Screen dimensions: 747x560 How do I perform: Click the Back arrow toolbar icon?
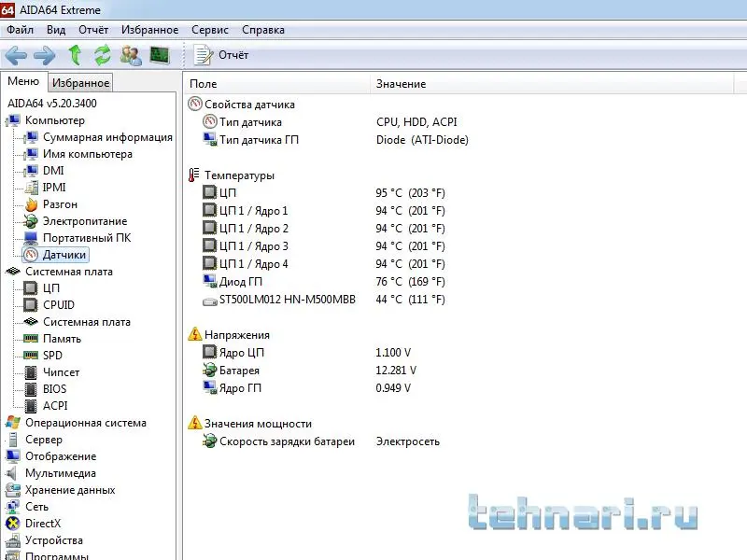click(16, 56)
